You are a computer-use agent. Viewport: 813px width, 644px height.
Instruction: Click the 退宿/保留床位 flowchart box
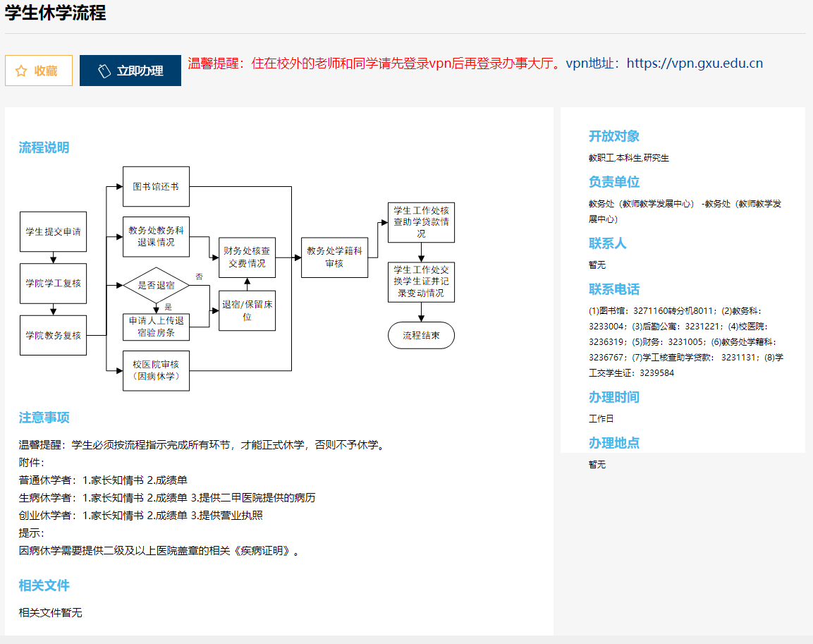247,310
